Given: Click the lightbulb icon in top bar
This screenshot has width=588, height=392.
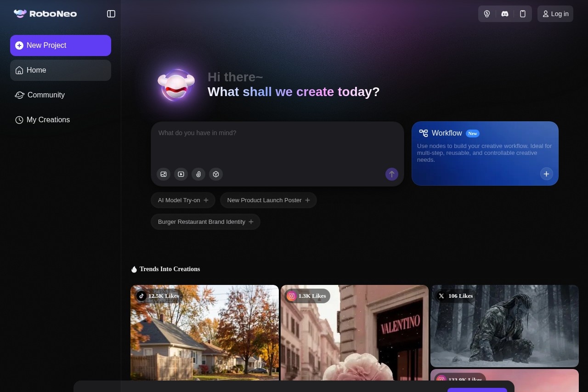Looking at the screenshot, I should pos(487,14).
